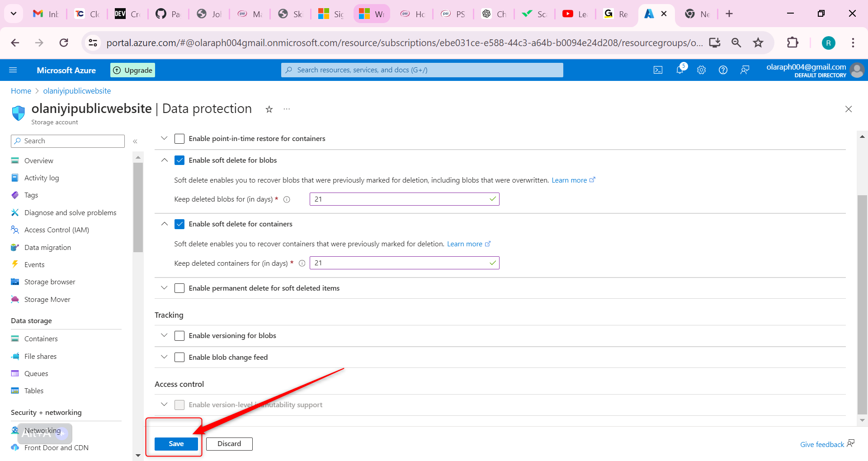Open portal settings gear
This screenshot has height=461, width=868.
(x=702, y=70)
